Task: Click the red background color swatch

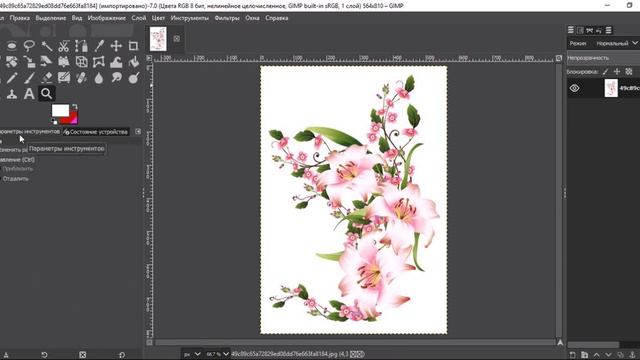Action: pos(73,119)
